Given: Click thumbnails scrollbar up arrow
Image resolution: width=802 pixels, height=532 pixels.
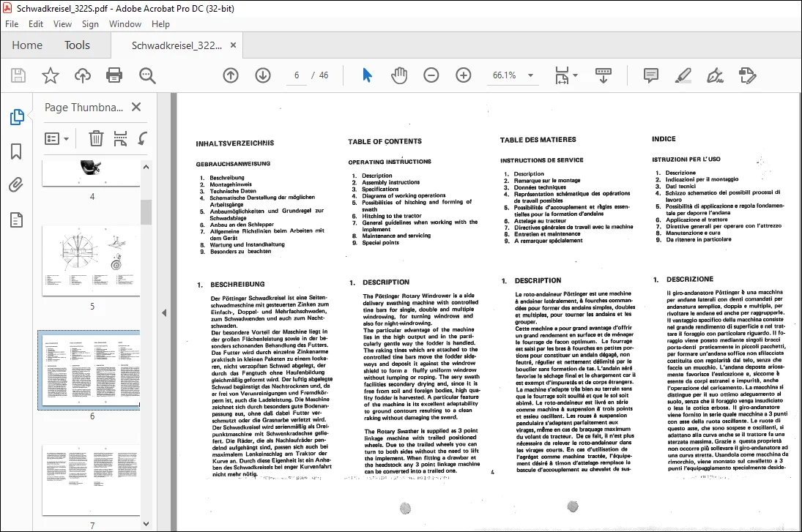Looking at the screenshot, I should [146, 167].
